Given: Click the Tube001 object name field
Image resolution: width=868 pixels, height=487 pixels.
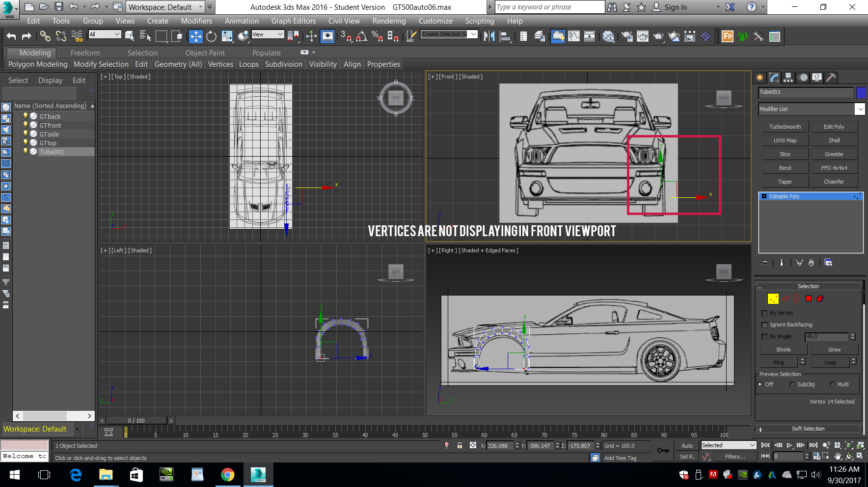Looking at the screenshot, I should click(x=806, y=92).
